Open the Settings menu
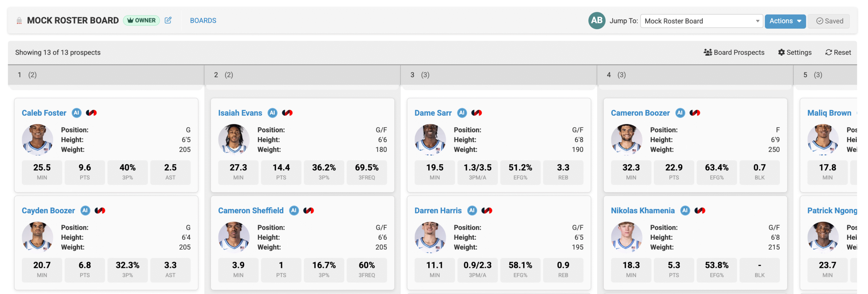Viewport: 868px width, 294px height. [795, 53]
